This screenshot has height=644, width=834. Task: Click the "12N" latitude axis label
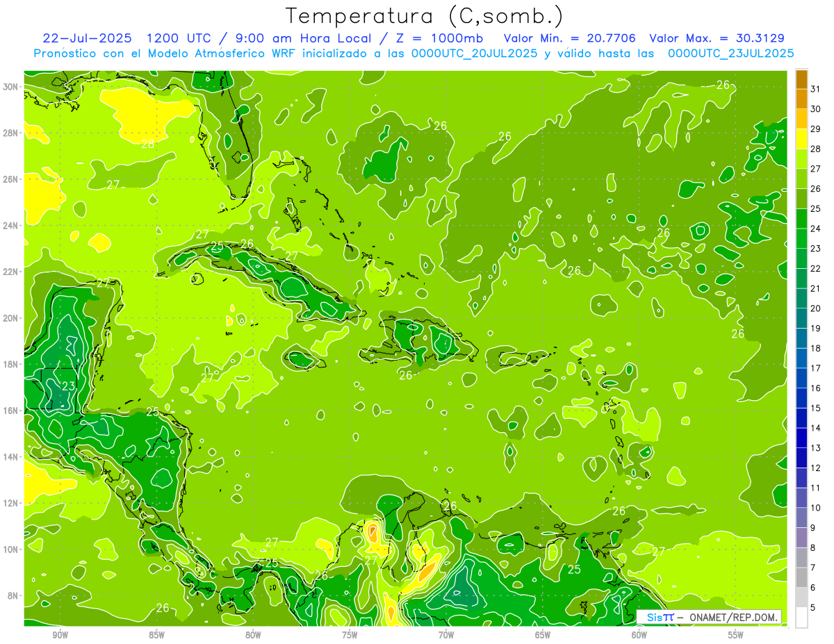tap(10, 503)
